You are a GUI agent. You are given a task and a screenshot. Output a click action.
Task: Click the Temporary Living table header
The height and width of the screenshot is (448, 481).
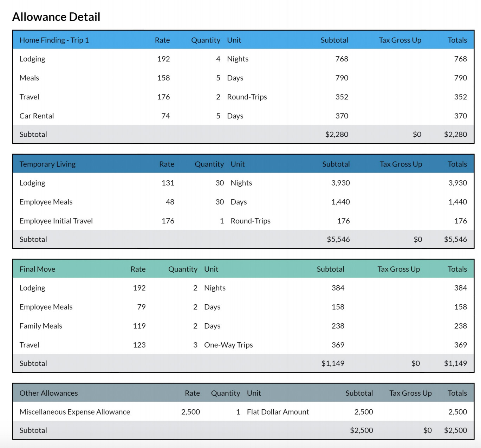point(47,164)
